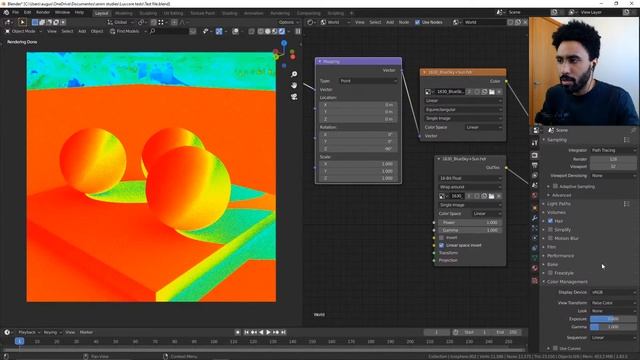
Task: Open the Display Device dropdown
Action: [x=613, y=292]
